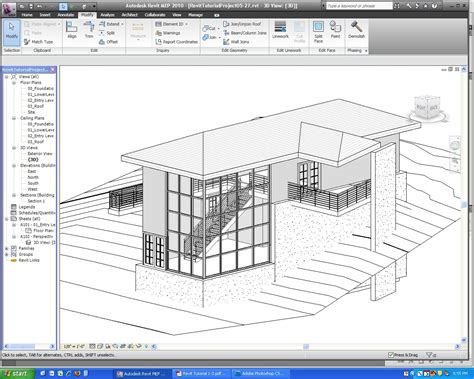474x379 pixels.
Task: Click the horizontal scrollbar of the view
Action: click(x=306, y=346)
